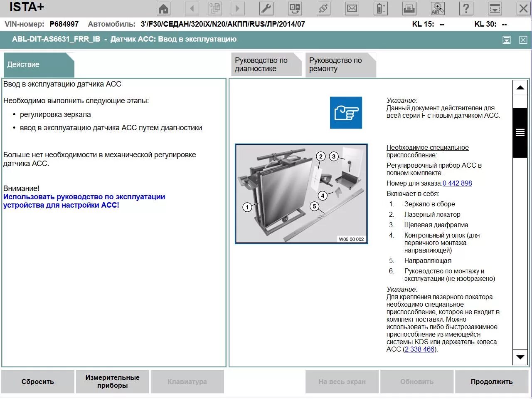This screenshot has width=532, height=399.
Task: Click the scrollbar up arrow
Action: (520, 87)
